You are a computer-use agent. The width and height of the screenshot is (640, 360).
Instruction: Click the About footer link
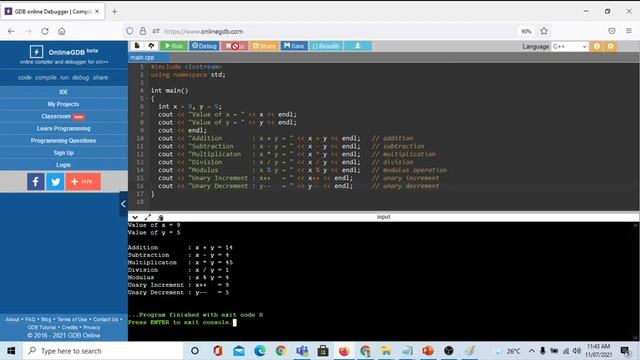tap(12, 319)
